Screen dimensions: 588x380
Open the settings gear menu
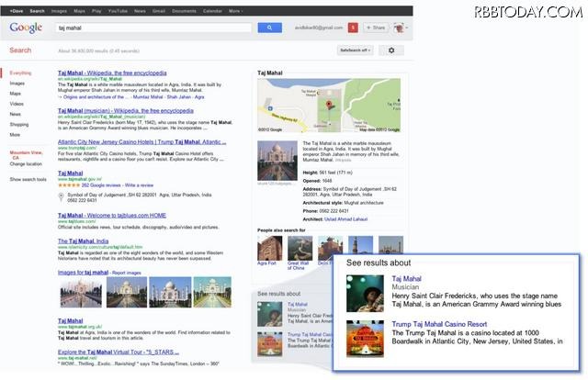pos(392,50)
